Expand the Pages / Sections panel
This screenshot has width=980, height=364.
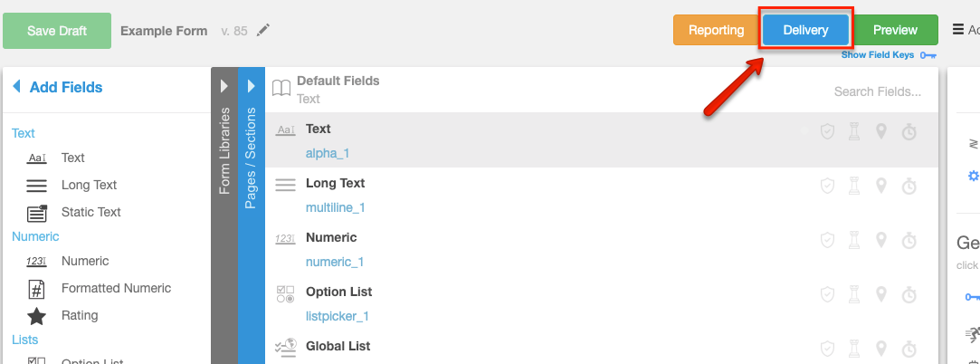[x=252, y=86]
